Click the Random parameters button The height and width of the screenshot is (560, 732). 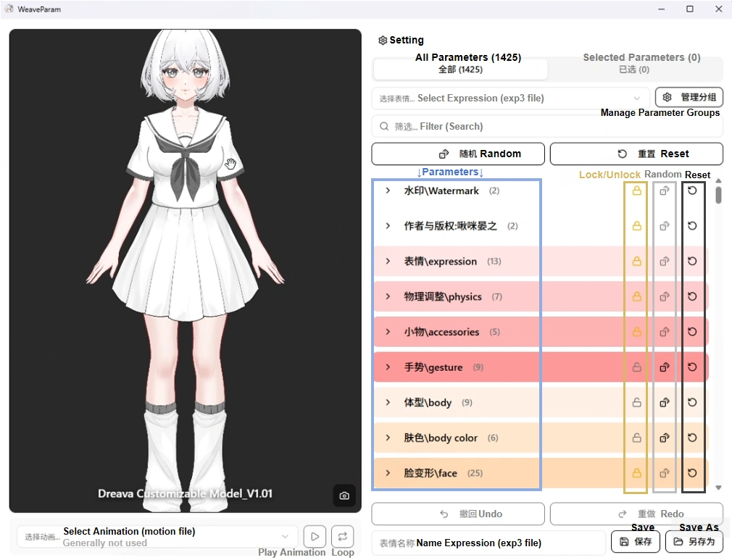457,154
